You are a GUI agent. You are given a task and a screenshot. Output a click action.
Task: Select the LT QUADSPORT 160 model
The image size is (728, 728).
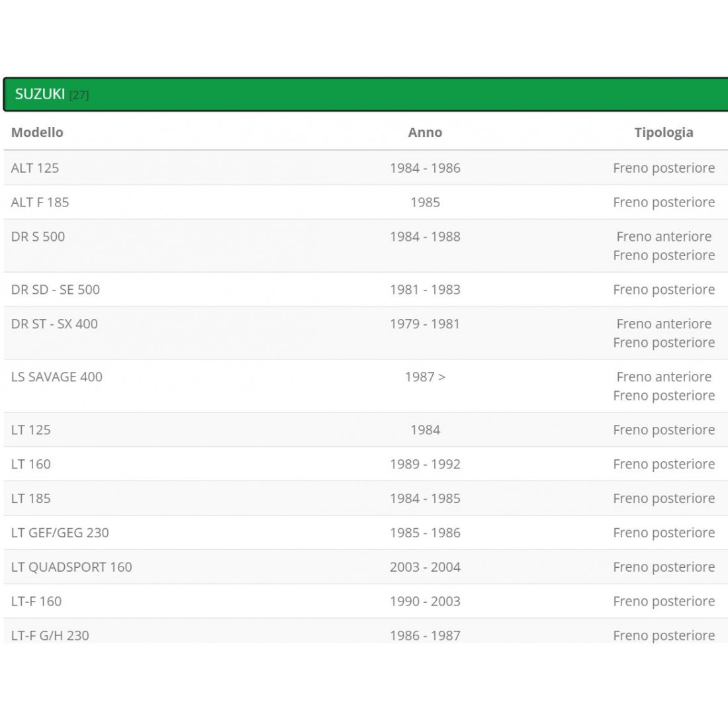71,567
